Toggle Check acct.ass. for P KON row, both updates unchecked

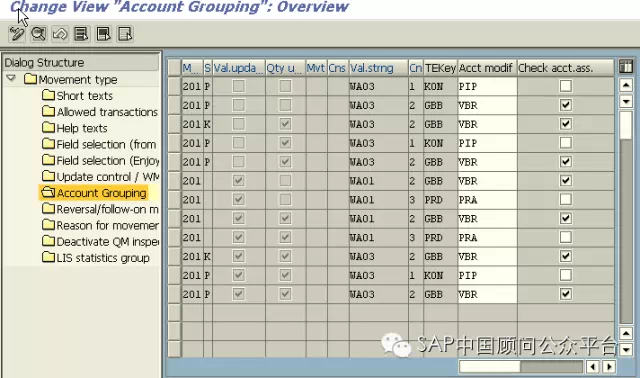point(566,86)
